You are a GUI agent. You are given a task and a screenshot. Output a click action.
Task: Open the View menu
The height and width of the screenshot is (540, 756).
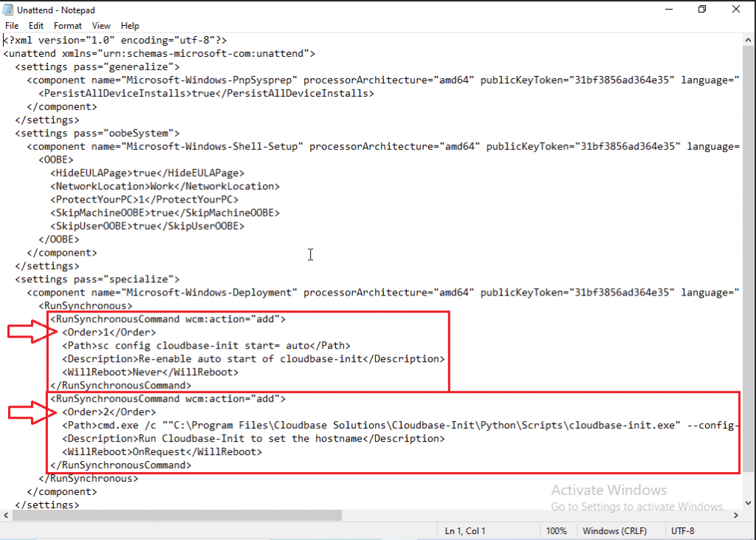[101, 25]
